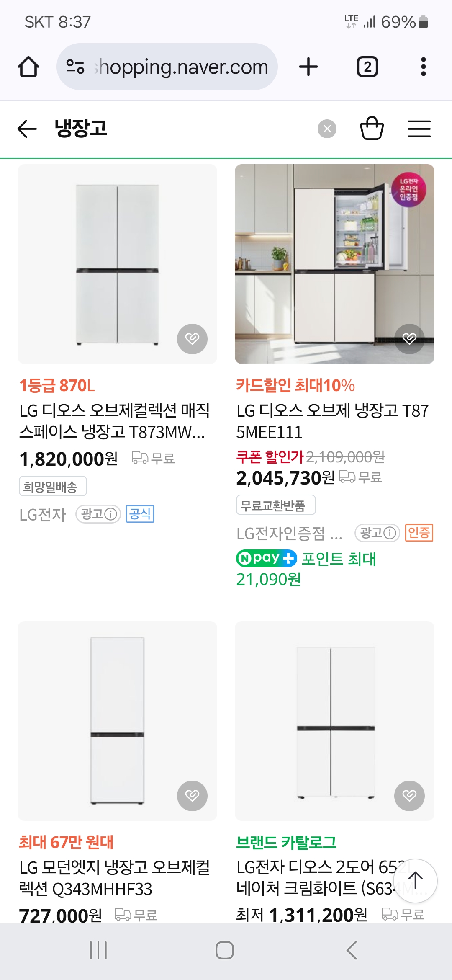Open a new browser tab
The height and width of the screenshot is (980, 452).
pos(308,67)
